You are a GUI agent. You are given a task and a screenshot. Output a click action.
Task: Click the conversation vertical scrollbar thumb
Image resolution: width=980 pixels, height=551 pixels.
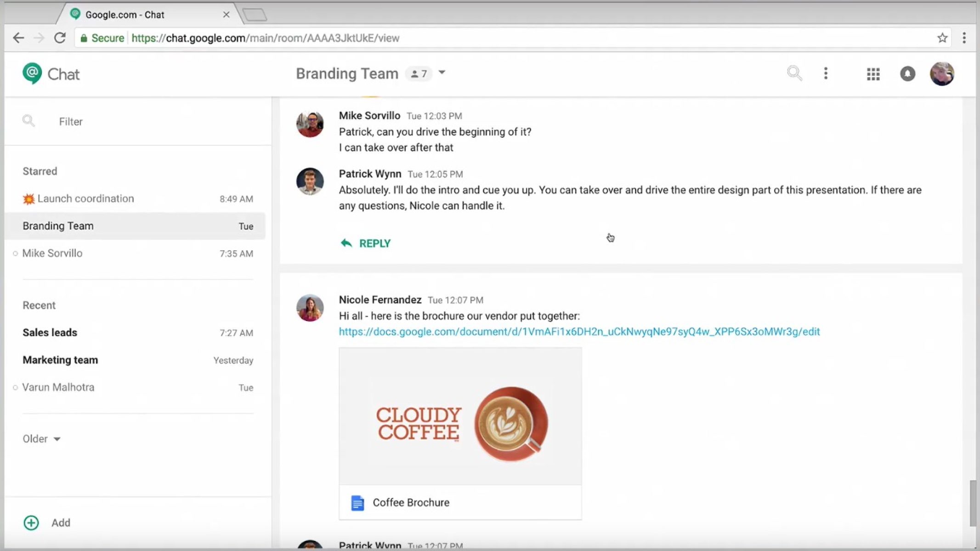[973, 503]
